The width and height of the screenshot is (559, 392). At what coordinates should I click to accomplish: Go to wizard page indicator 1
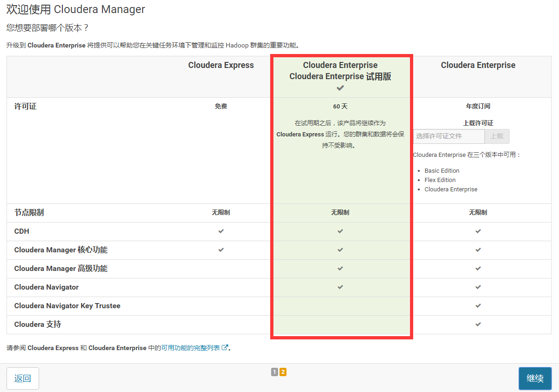tap(275, 372)
